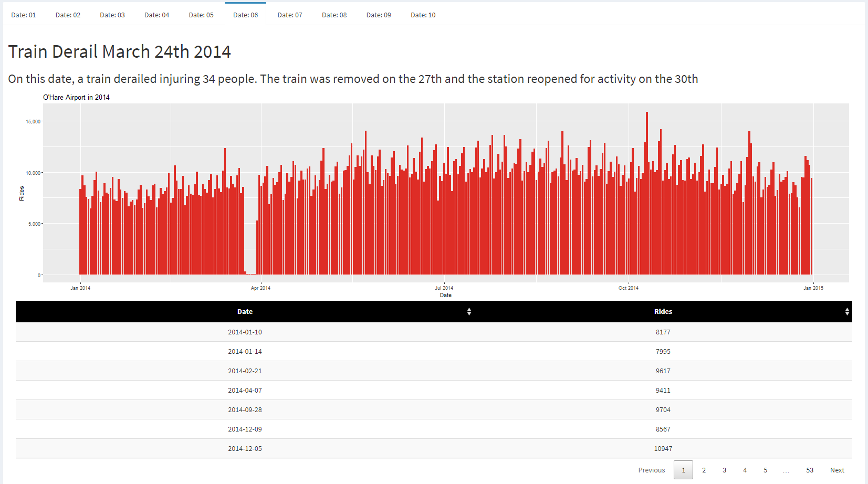Select the Date: 03 tab
This screenshot has height=484, width=868.
112,15
